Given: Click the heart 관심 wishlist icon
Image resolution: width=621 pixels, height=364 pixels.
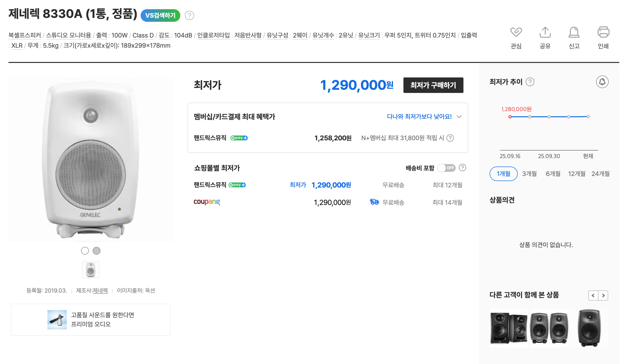Looking at the screenshot, I should [516, 32].
